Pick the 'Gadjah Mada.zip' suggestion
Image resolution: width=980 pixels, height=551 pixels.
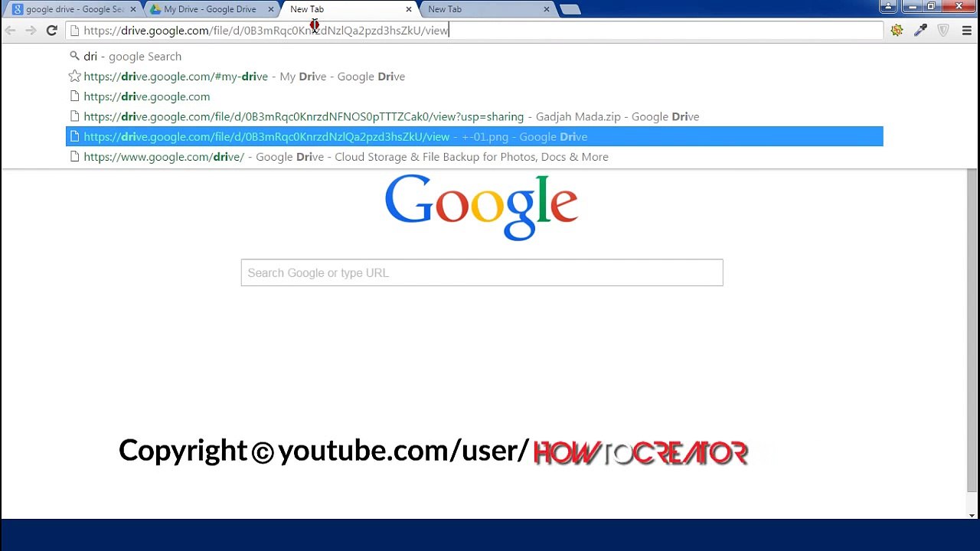coord(475,116)
